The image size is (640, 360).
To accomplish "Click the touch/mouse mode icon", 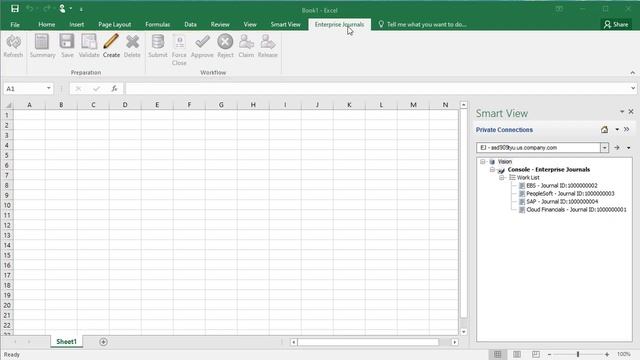I will [62, 9].
